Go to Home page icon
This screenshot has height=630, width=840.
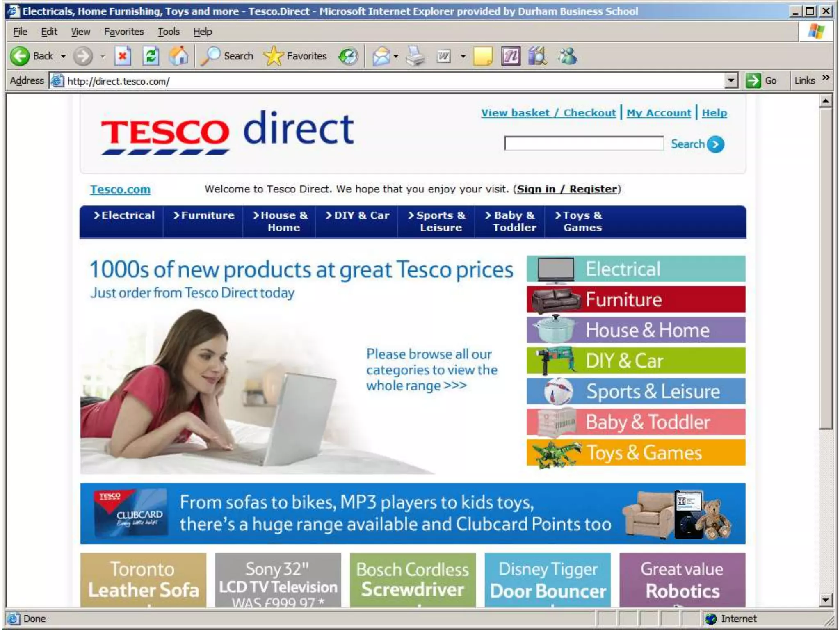[x=179, y=56]
